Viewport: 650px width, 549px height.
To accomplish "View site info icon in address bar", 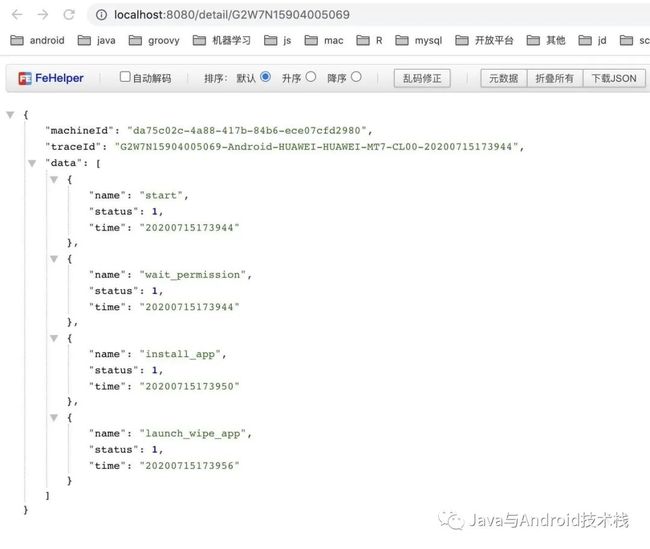I will (101, 15).
